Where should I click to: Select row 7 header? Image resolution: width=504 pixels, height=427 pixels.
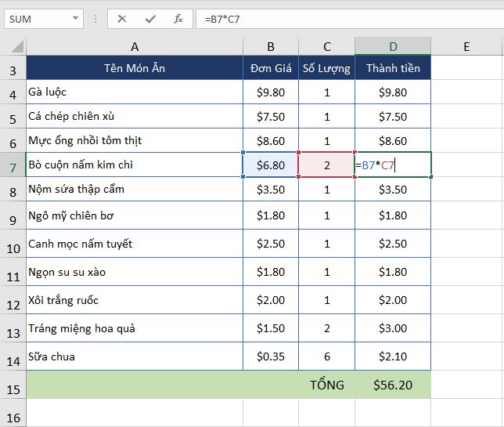13,165
